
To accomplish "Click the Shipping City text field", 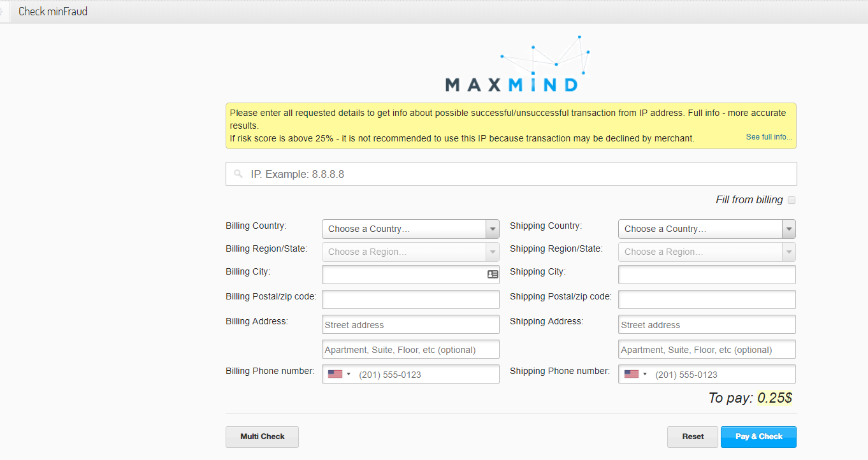I will coord(707,275).
